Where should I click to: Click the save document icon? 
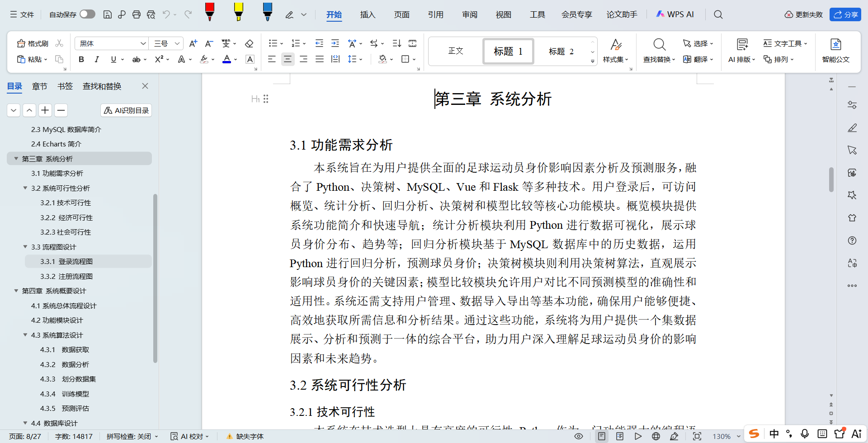point(108,14)
